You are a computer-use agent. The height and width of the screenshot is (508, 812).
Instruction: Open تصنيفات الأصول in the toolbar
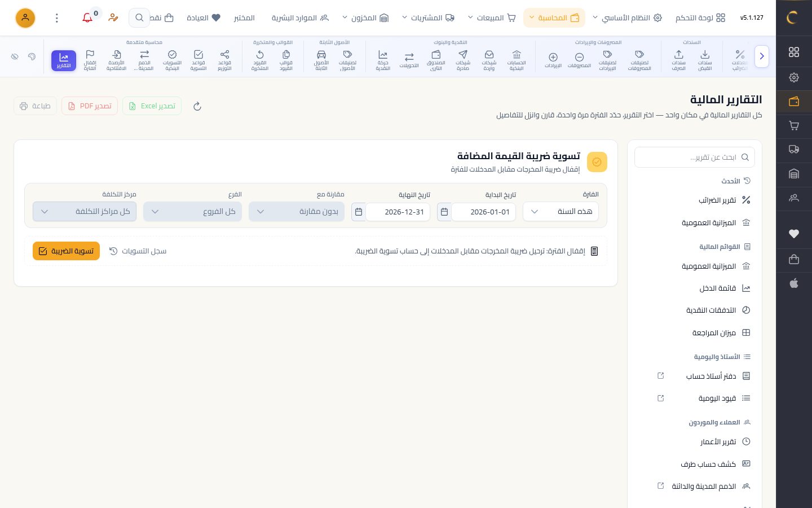(x=347, y=60)
